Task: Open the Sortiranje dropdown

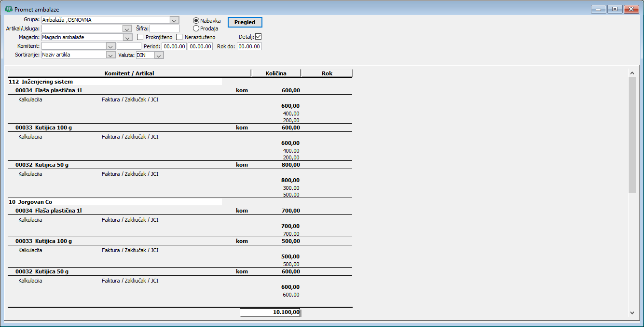Action: tap(110, 55)
